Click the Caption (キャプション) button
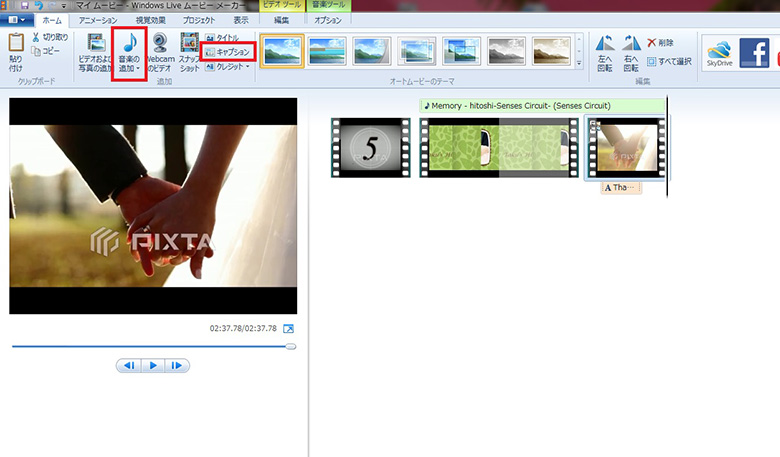 click(228, 52)
